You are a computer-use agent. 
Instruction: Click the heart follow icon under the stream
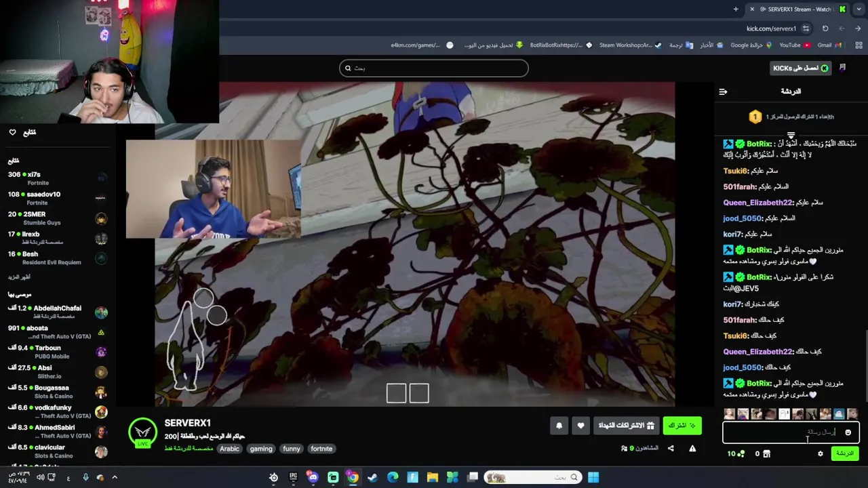(580, 426)
